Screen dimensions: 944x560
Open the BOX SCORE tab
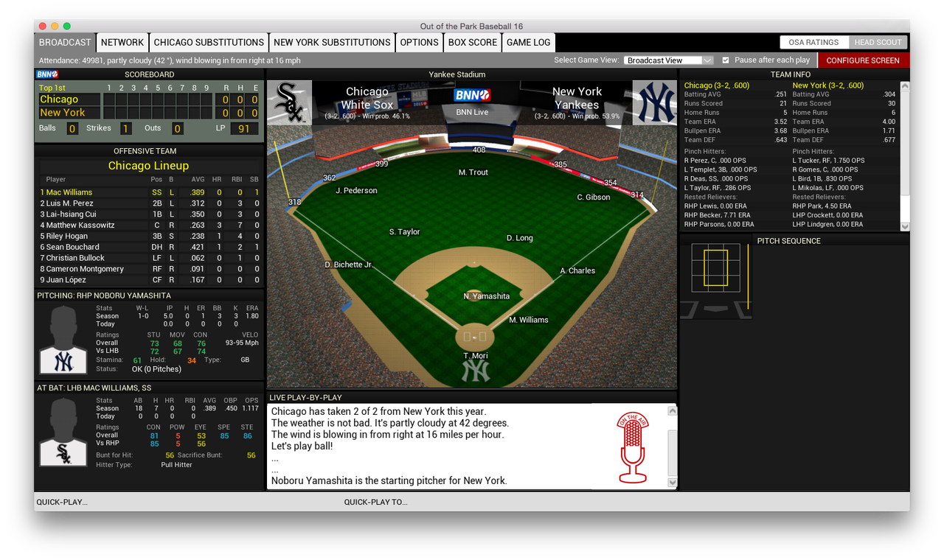point(473,43)
